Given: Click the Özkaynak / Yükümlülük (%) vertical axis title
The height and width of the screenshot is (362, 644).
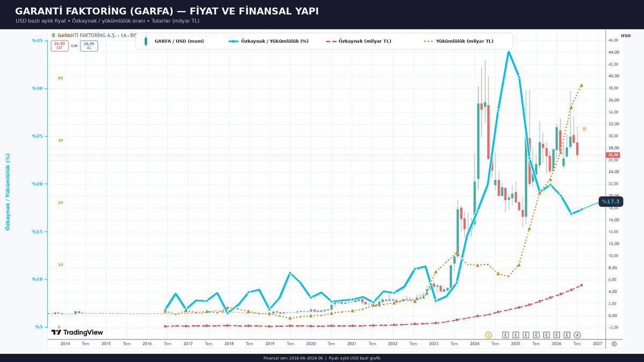Looking at the screenshot, I should tap(8, 192).
